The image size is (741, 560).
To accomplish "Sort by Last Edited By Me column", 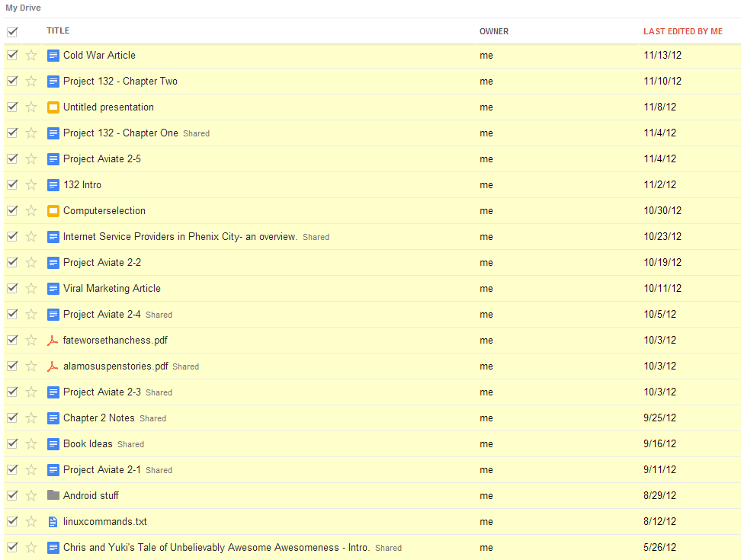I will click(x=682, y=32).
